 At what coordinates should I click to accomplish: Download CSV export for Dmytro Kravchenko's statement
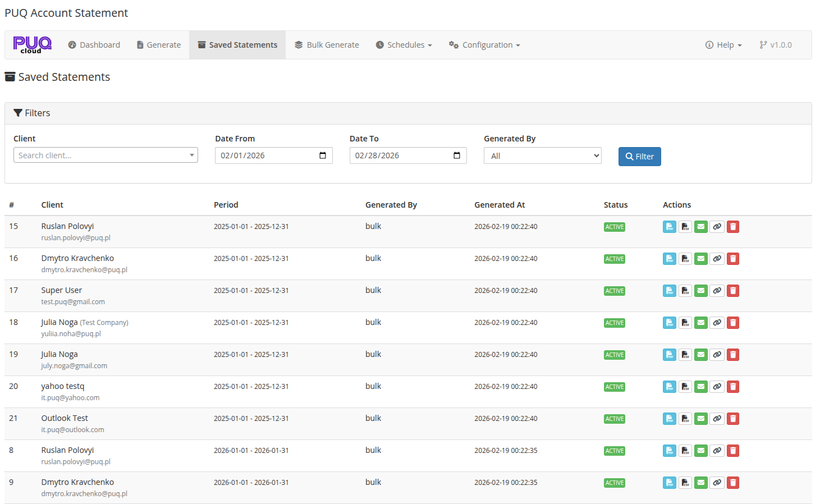point(685,258)
